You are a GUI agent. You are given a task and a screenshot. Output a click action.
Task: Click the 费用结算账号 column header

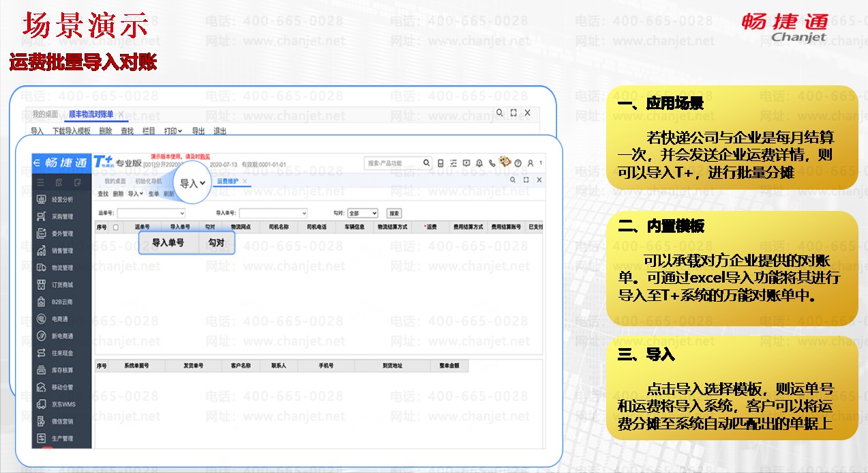(506, 227)
